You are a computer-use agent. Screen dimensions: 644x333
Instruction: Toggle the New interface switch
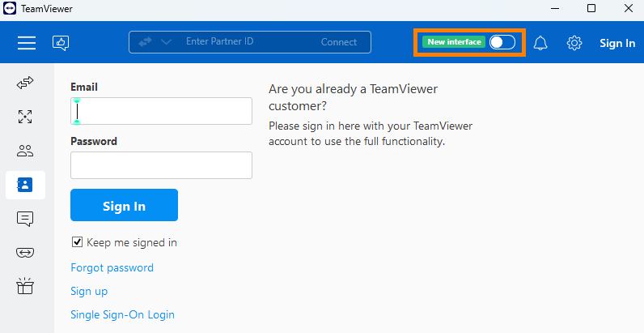(x=502, y=42)
